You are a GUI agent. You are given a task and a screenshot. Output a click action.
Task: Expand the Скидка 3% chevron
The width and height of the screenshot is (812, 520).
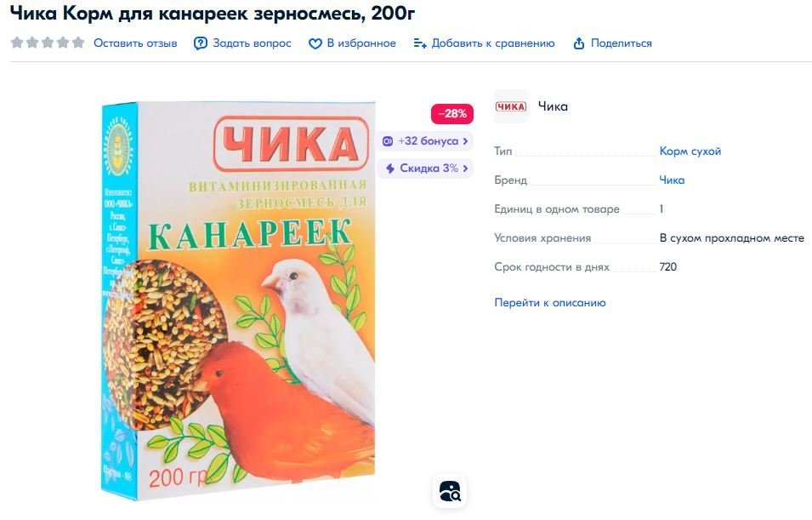click(466, 168)
